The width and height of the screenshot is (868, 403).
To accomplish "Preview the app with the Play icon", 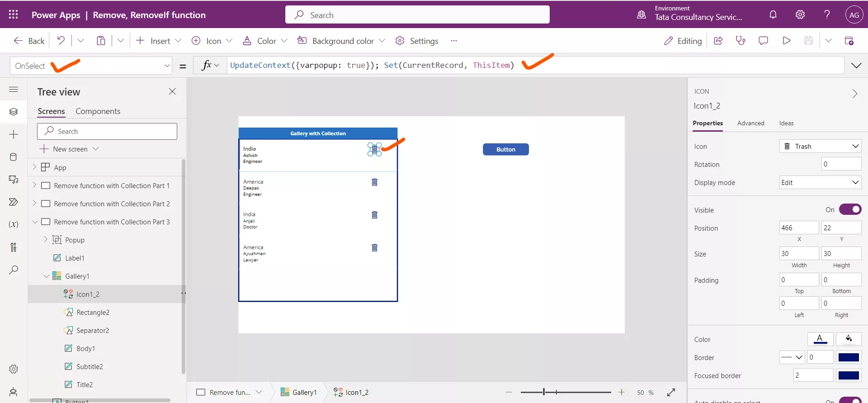I will click(x=786, y=41).
